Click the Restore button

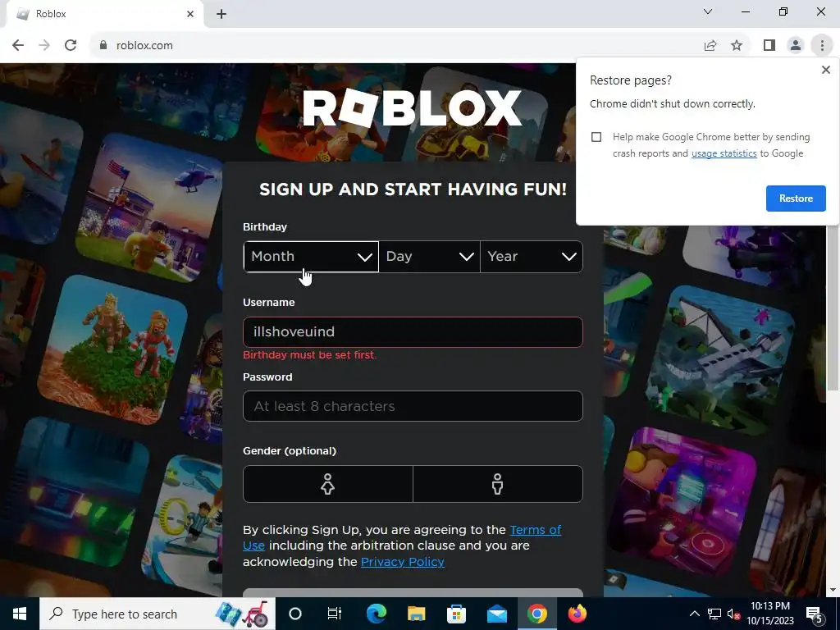pos(796,199)
